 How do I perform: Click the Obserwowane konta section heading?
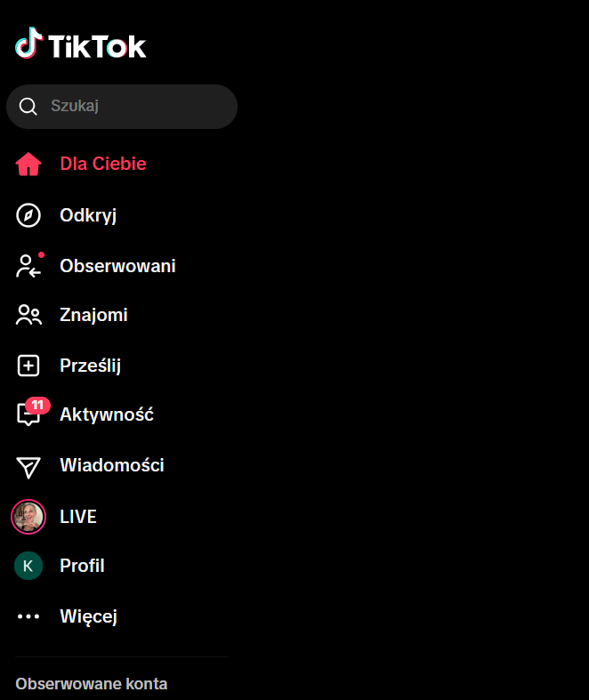[x=92, y=684]
